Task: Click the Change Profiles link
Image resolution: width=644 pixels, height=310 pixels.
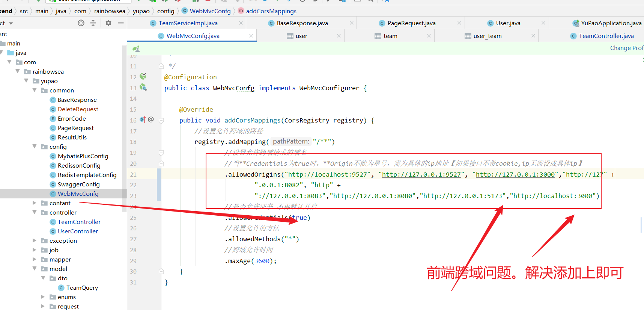Action: 626,48
